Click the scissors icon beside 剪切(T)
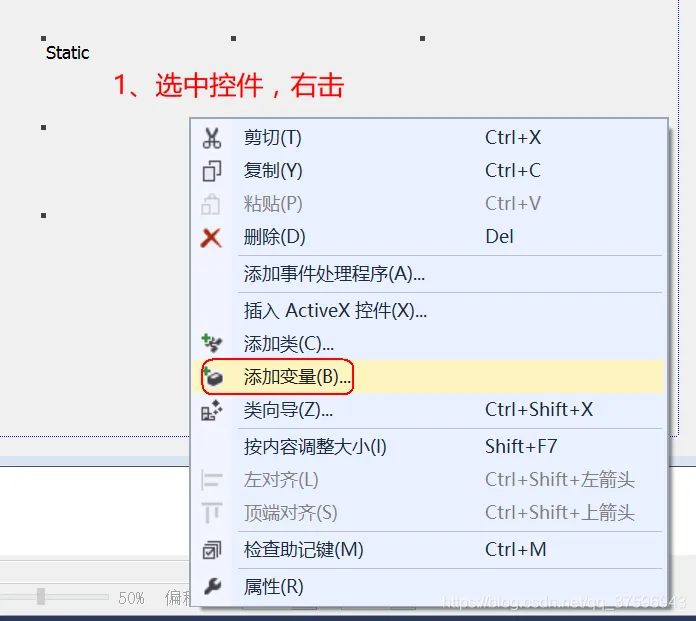The height and width of the screenshot is (621, 696). [212, 138]
